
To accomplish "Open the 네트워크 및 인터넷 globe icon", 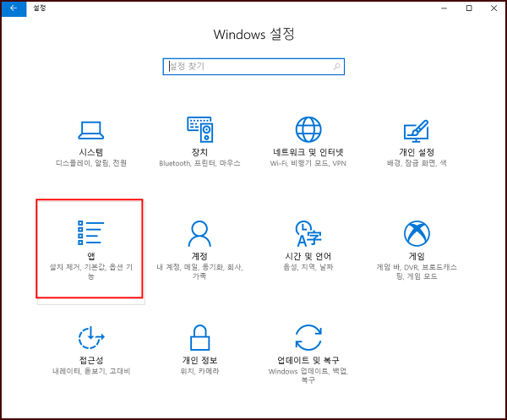I will pos(308,129).
